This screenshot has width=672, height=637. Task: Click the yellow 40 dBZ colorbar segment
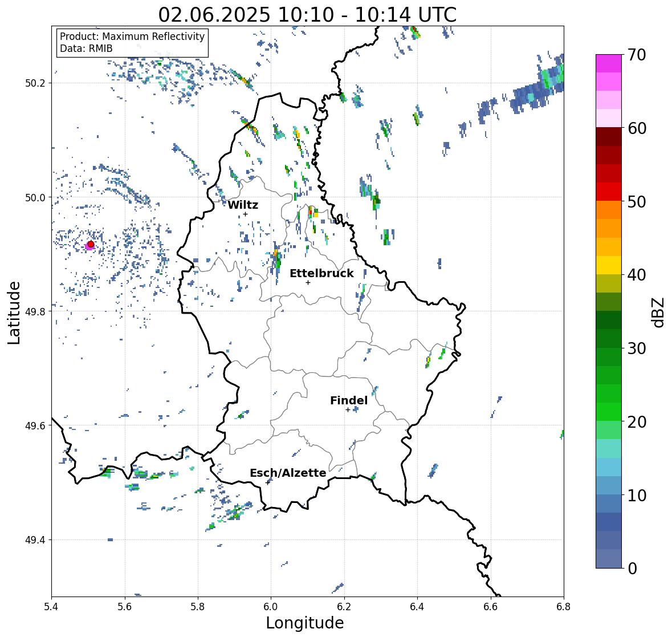[609, 265]
